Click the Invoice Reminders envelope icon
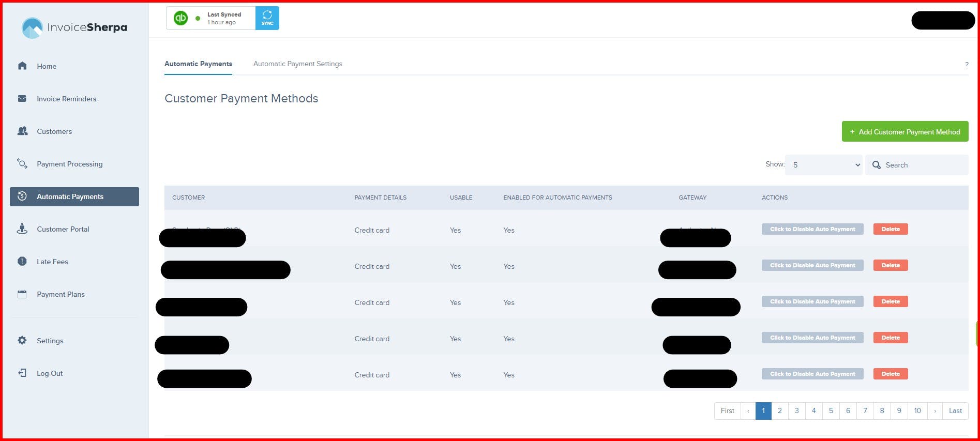The image size is (980, 441). (22, 98)
